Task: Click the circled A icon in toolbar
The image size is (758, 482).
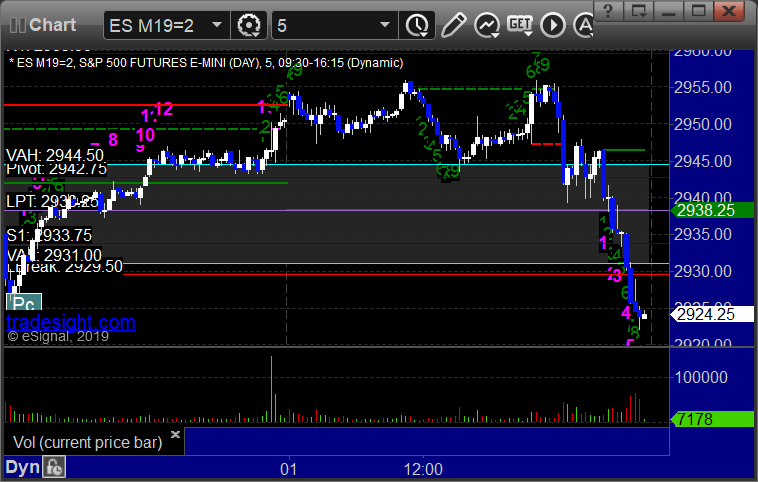Action: 583,25
